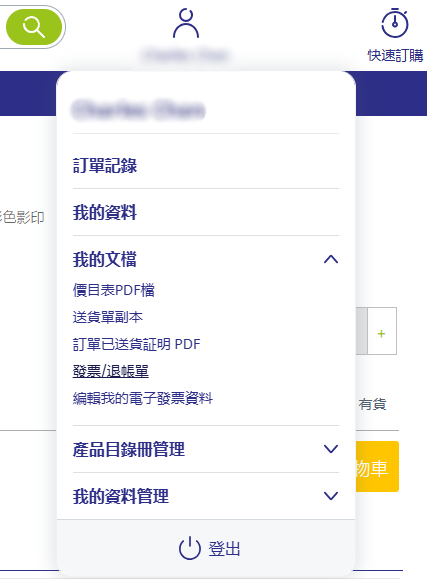Open the user account profile icon
This screenshot has height=579, width=427.
click(x=186, y=24)
